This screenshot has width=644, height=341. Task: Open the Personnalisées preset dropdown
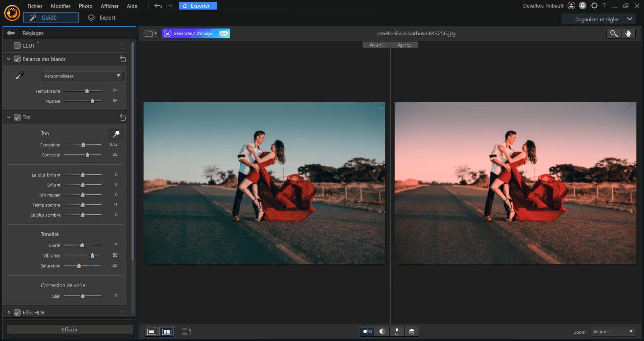82,75
